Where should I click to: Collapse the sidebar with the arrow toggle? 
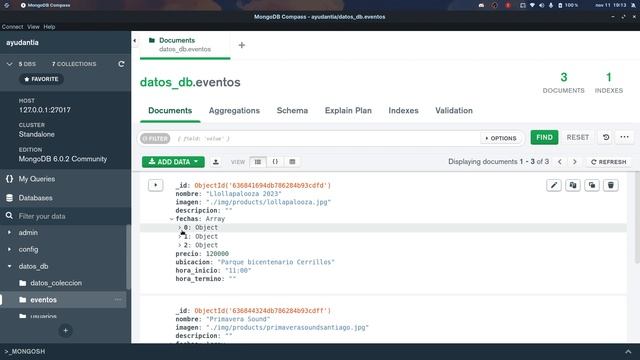tap(135, 40)
